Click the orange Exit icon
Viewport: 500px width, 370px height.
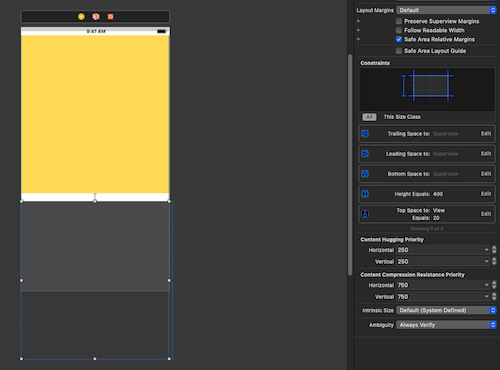[110, 16]
